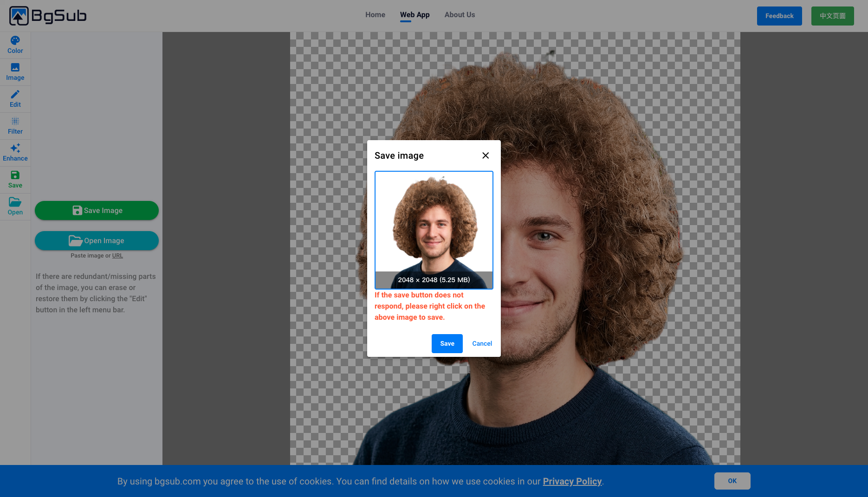Switch to the Chinese page version

833,16
